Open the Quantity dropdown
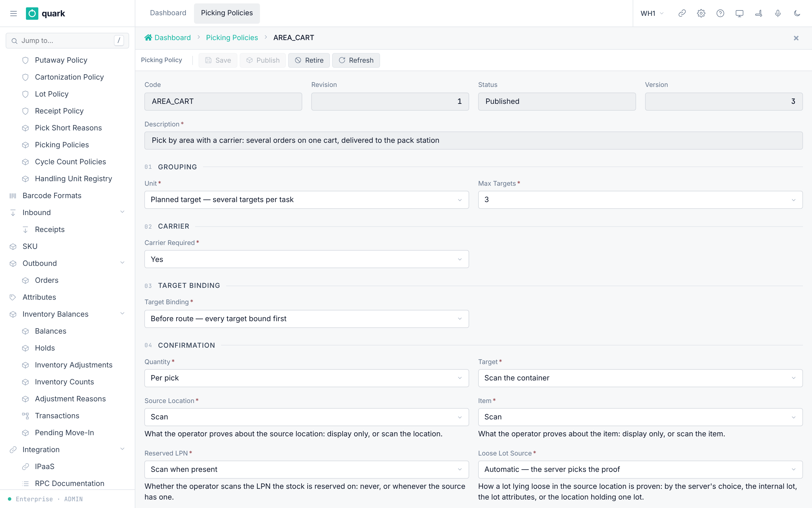 pyautogui.click(x=306, y=378)
